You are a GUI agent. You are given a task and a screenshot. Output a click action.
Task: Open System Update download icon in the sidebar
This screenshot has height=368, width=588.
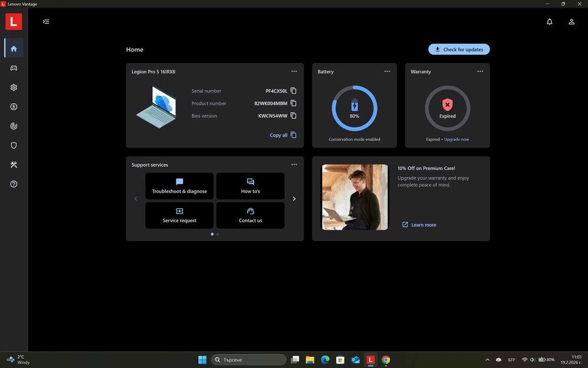(14, 107)
